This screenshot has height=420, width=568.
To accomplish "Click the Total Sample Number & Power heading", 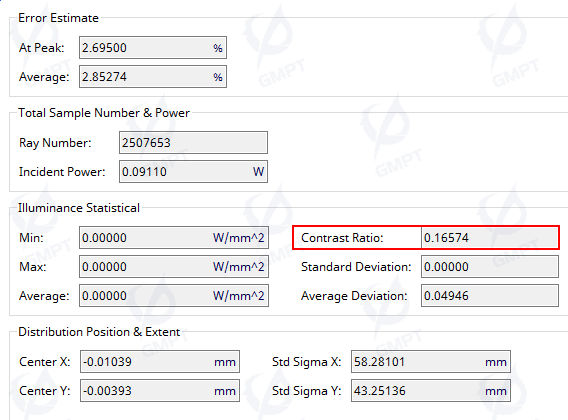I will click(104, 113).
